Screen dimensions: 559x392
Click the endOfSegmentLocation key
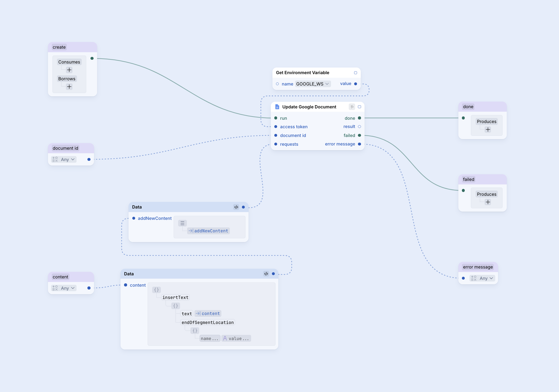(207, 322)
